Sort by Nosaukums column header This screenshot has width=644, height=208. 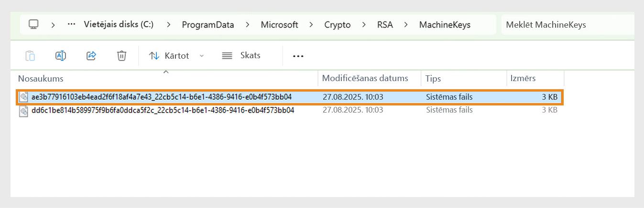click(x=41, y=79)
